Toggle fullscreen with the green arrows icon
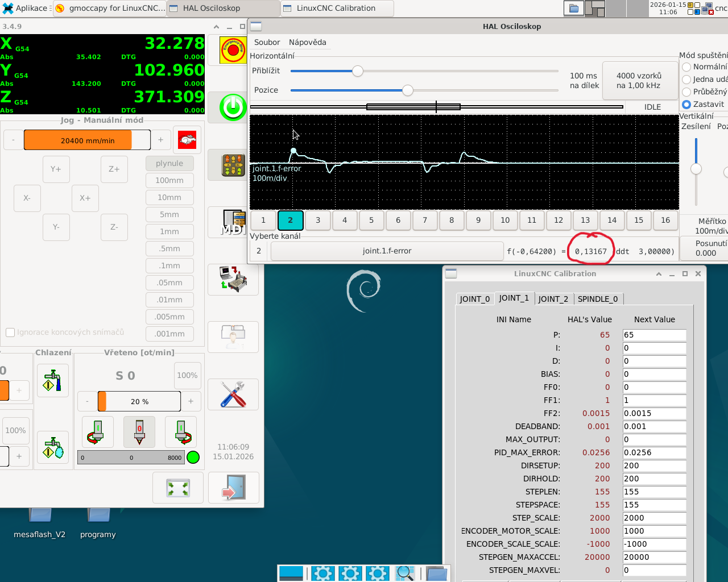Image resolution: width=728 pixels, height=582 pixels. [x=178, y=488]
